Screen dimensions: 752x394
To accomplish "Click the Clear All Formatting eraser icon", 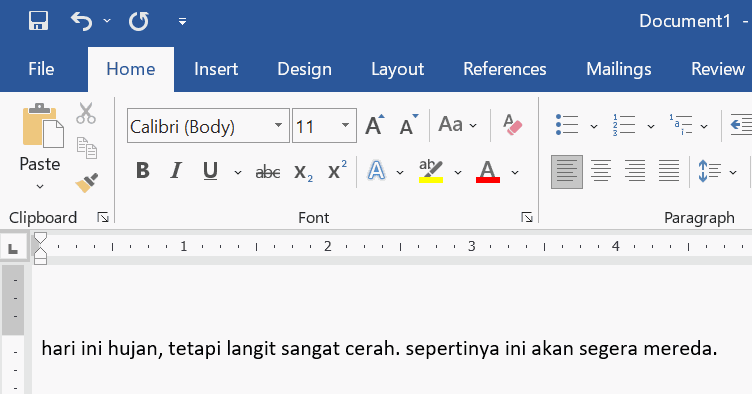I will (x=512, y=125).
